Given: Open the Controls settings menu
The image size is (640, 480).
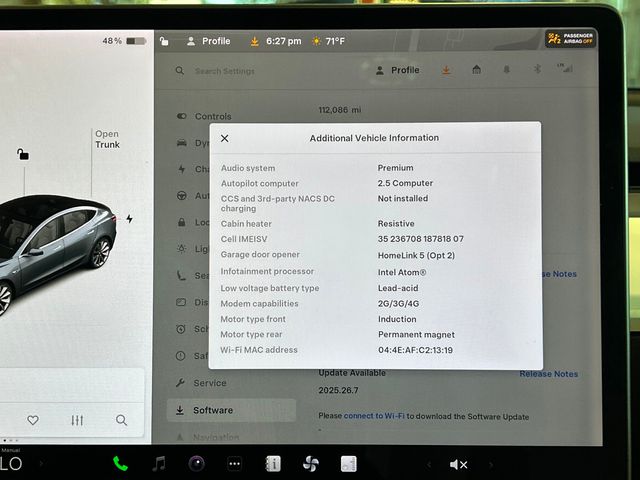Looking at the screenshot, I should pos(204,116).
